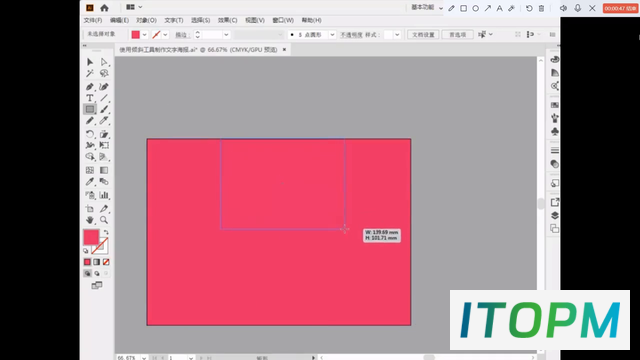Click the large red fill swatch in toolbox
Viewport: 640px width, 360px height.
(91, 237)
